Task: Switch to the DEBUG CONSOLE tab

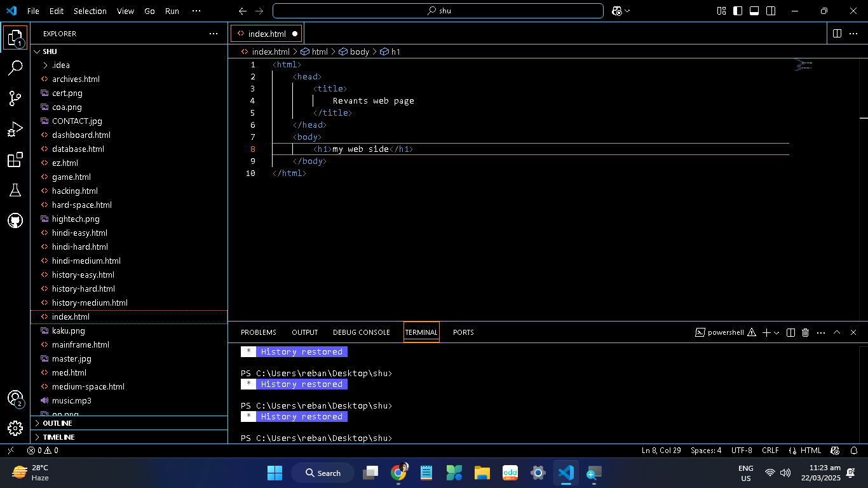Action: click(x=362, y=332)
